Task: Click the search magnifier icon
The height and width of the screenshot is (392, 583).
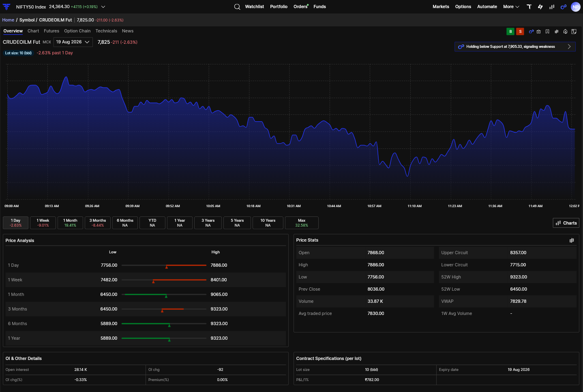Action: point(237,6)
